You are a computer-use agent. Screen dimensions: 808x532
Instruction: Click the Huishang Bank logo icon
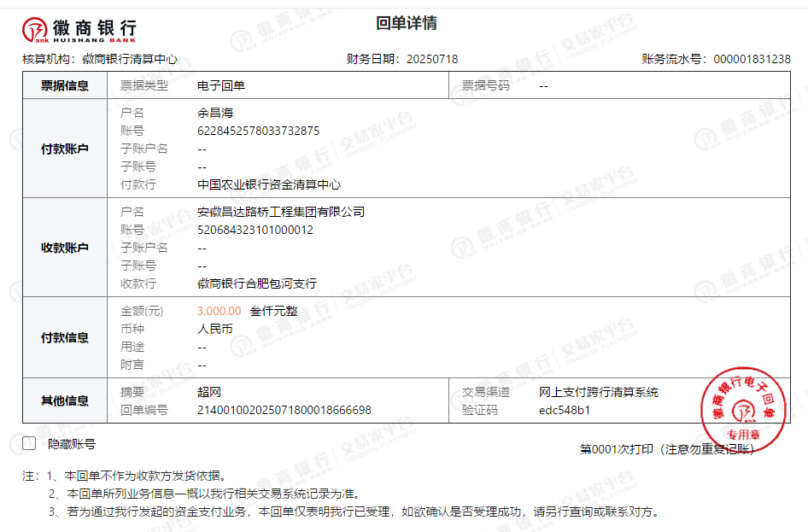[x=36, y=30]
